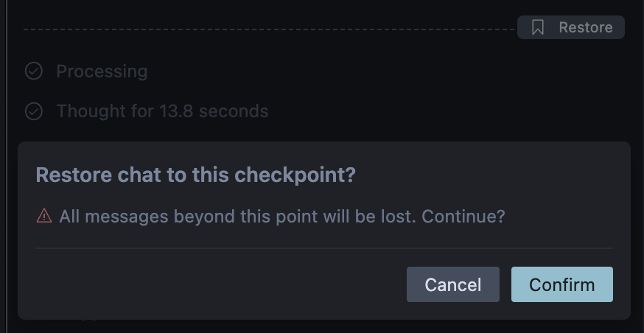This screenshot has width=644, height=333.
Task: Click the bookmark icon on Restore
Action: pyautogui.click(x=538, y=27)
